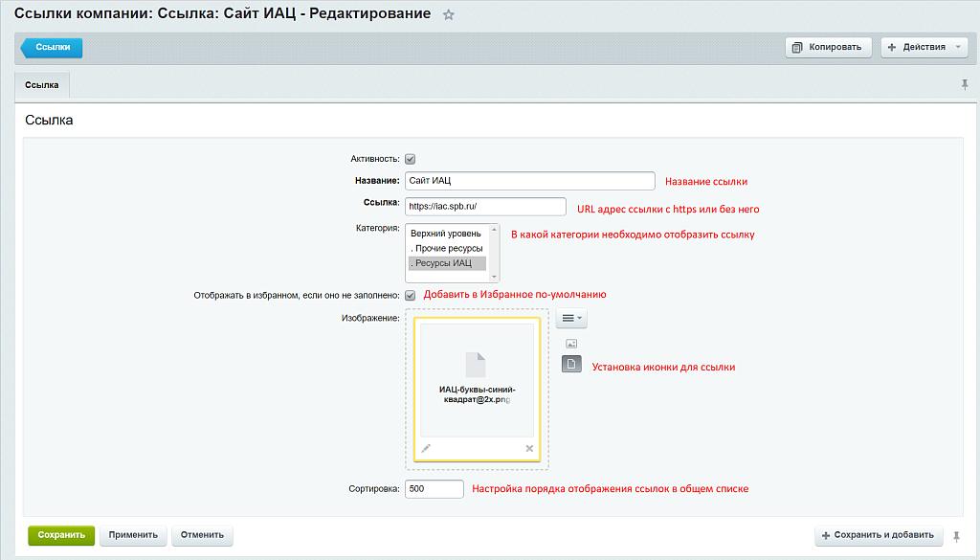Open the image options hamburger dropdown

point(571,318)
